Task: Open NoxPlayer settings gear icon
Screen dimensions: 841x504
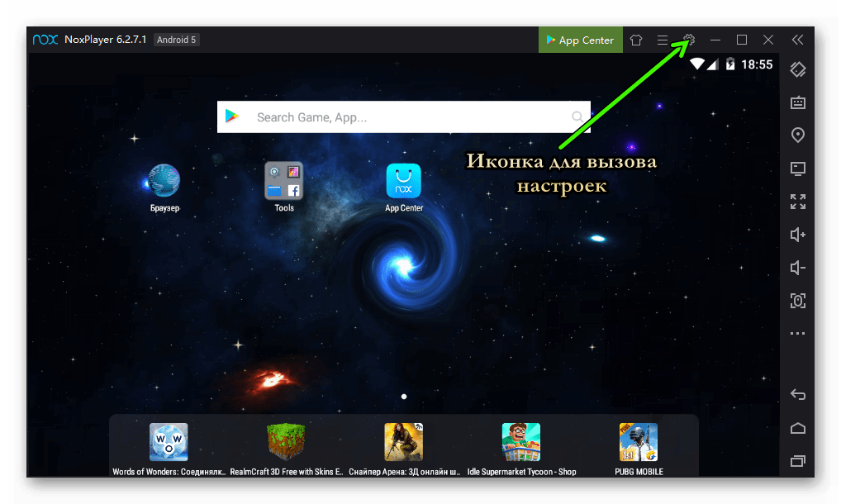Action: tap(690, 40)
